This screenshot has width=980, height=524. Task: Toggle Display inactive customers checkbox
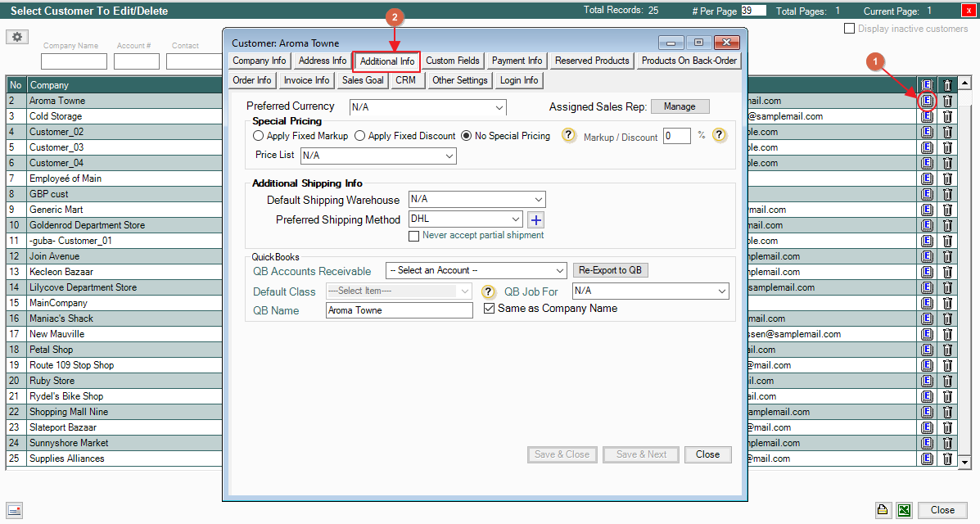pyautogui.click(x=849, y=29)
